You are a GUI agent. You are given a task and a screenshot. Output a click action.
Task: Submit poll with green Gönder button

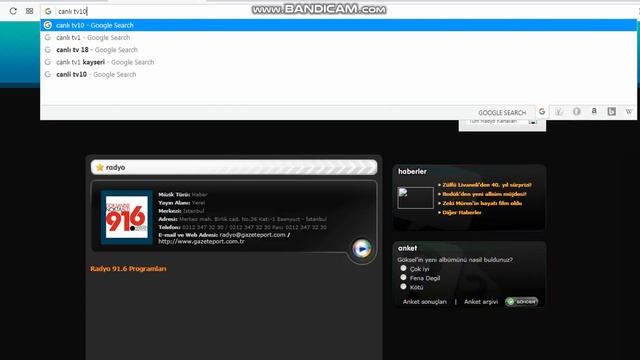pos(522,302)
